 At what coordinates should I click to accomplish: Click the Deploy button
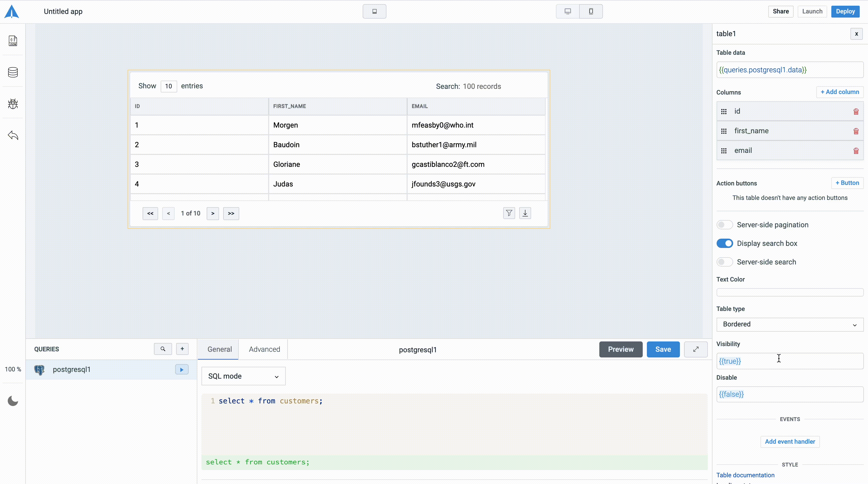pyautogui.click(x=845, y=11)
